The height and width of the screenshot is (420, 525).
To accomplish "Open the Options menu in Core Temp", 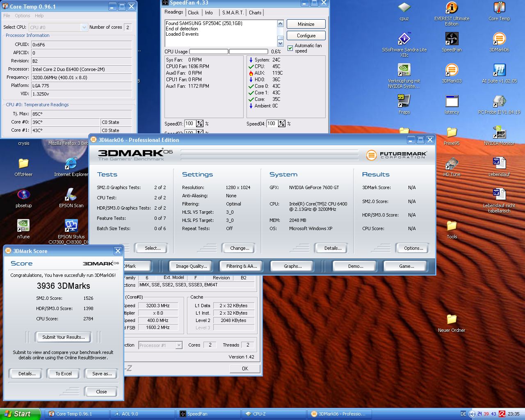I will click(x=23, y=16).
